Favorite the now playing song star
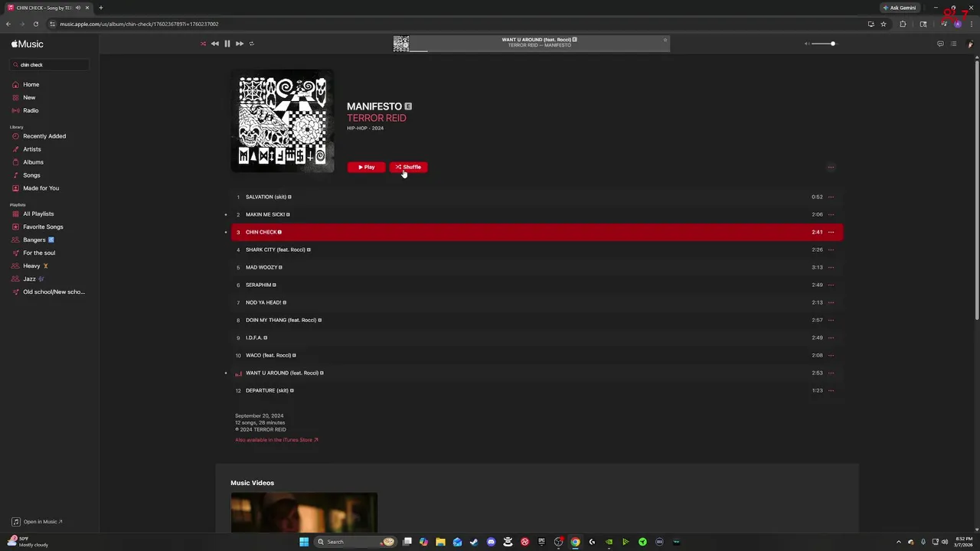980x551 pixels. 665,40
